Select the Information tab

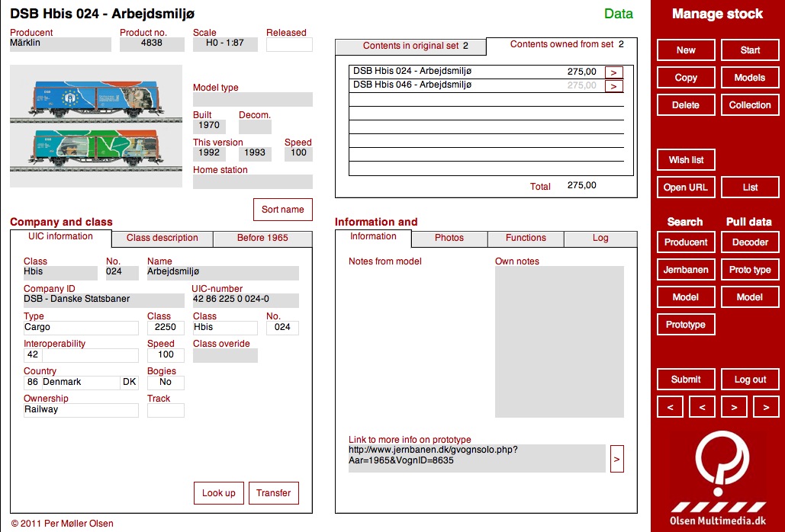pyautogui.click(x=373, y=236)
